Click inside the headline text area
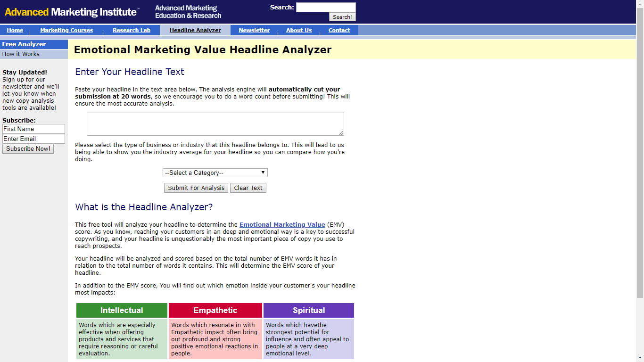Viewport: 644px width, 362px height. pos(215,124)
